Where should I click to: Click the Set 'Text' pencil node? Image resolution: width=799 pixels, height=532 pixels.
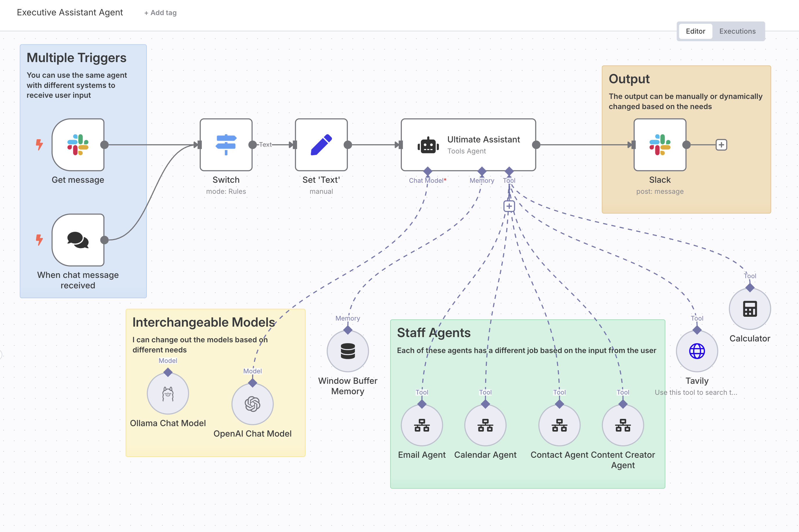click(x=321, y=145)
